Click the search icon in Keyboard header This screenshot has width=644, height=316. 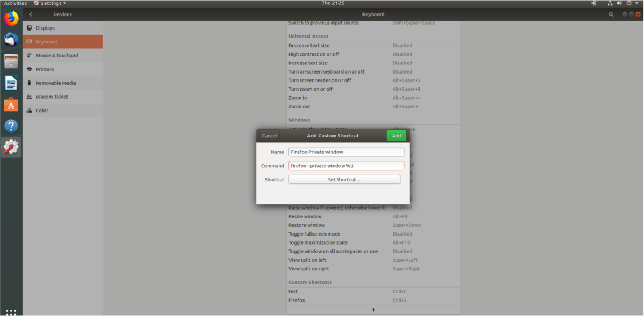click(611, 14)
